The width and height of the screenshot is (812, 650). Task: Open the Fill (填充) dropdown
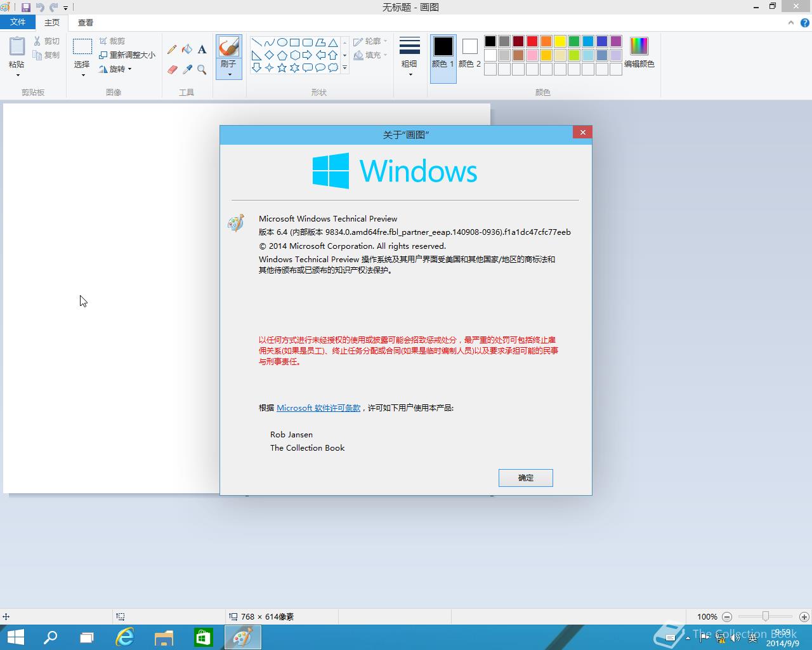pyautogui.click(x=370, y=55)
